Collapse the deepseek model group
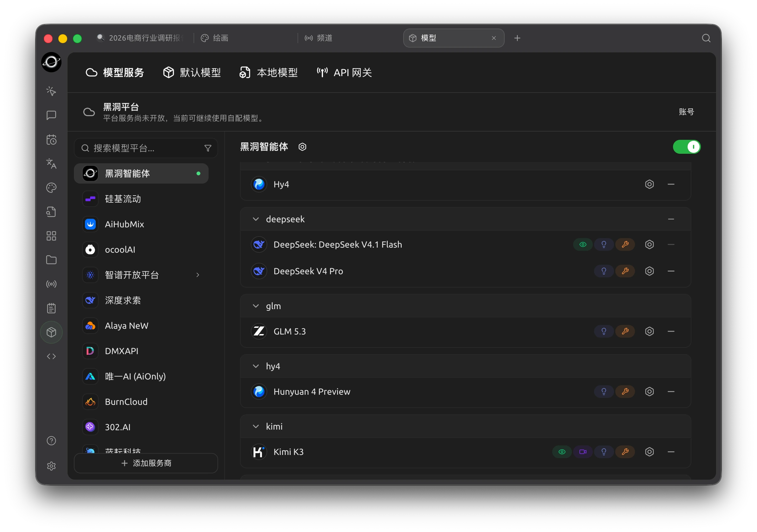This screenshot has width=757, height=532. tap(256, 219)
